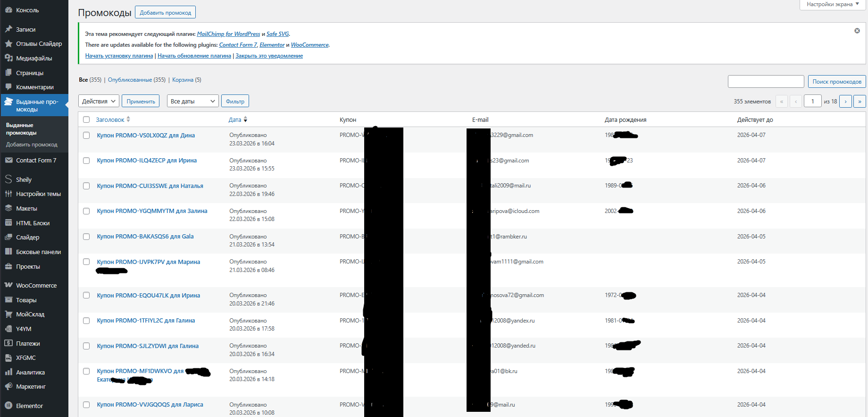
Task: Click the HTML Блоки icon
Action: pos(8,223)
